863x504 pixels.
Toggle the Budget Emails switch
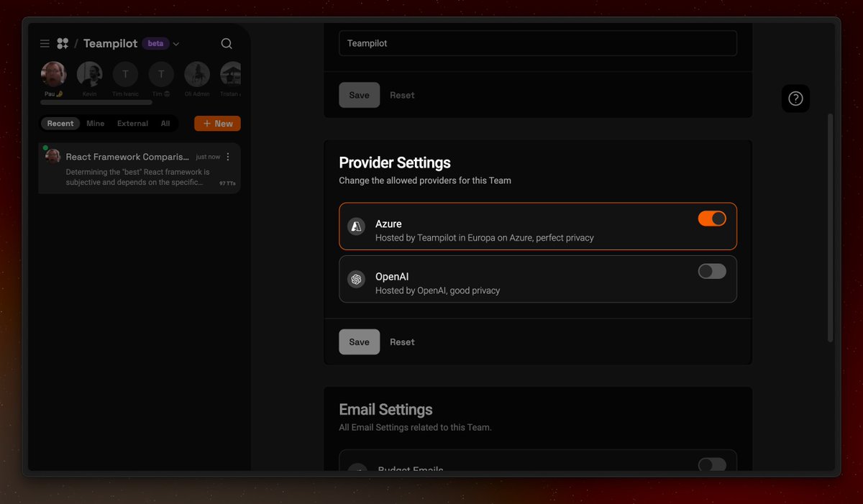tap(712, 464)
